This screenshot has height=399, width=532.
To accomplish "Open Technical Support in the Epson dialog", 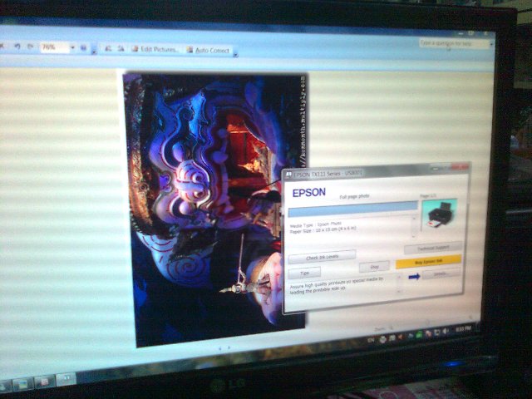I will click(433, 248).
